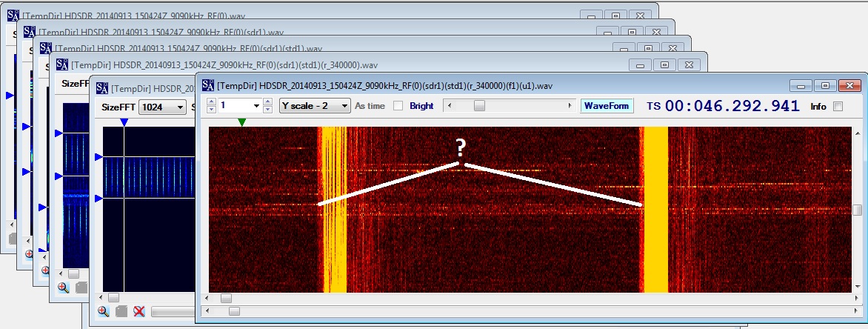Minimize the front (f1)(u1).wav window

tap(801, 85)
